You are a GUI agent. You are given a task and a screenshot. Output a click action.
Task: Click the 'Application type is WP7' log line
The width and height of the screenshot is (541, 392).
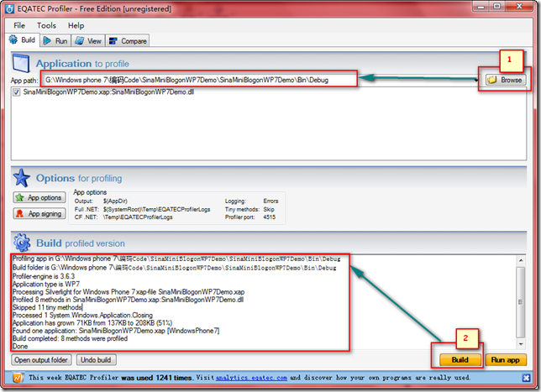coord(46,284)
